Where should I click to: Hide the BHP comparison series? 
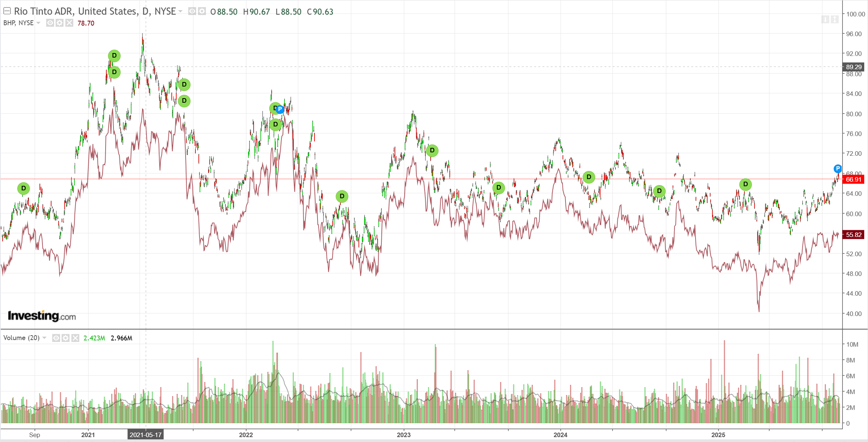(x=50, y=23)
